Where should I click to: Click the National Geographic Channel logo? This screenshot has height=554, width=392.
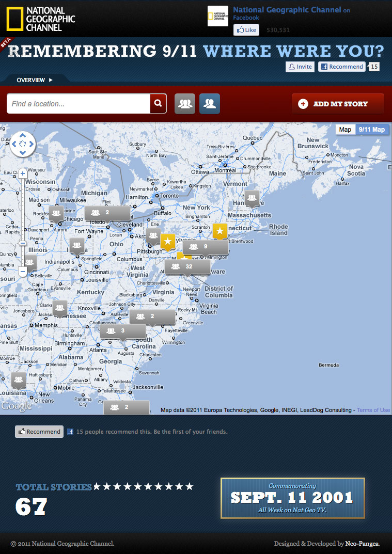point(41,19)
